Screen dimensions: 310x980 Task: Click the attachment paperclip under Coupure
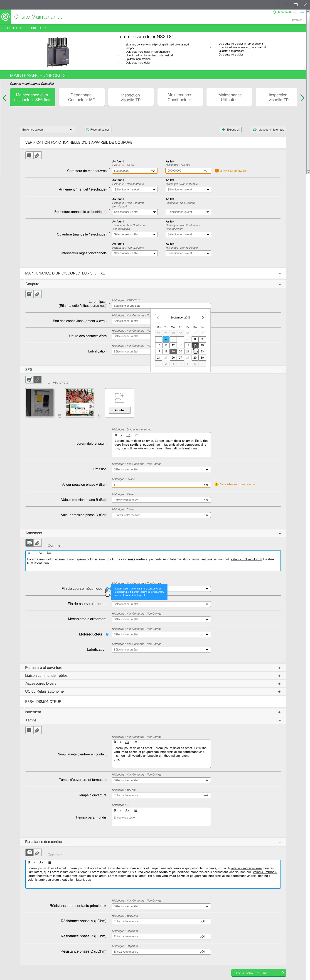coord(37,294)
